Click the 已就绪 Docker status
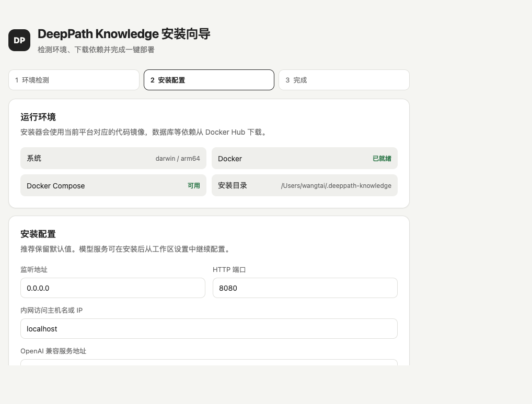 point(381,159)
